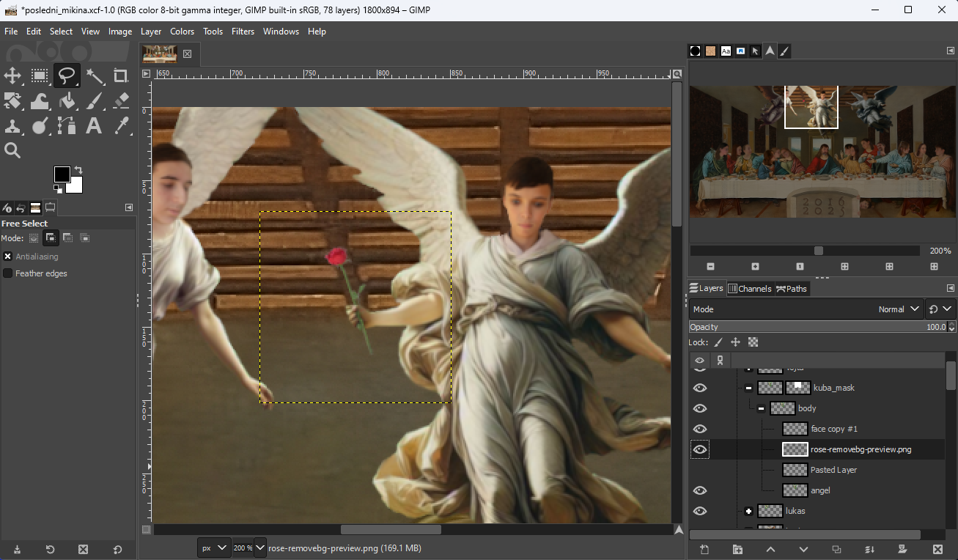This screenshot has height=560, width=958.
Task: Raise the selected layer one step
Action: pos(770,549)
